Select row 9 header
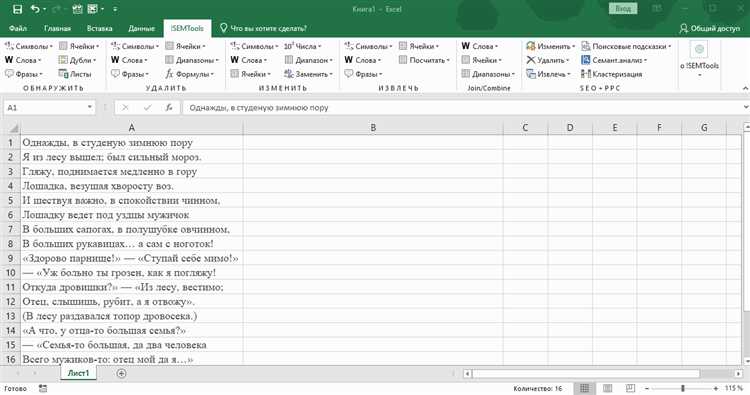Image resolution: width=750 pixels, height=395 pixels. pos(10,258)
